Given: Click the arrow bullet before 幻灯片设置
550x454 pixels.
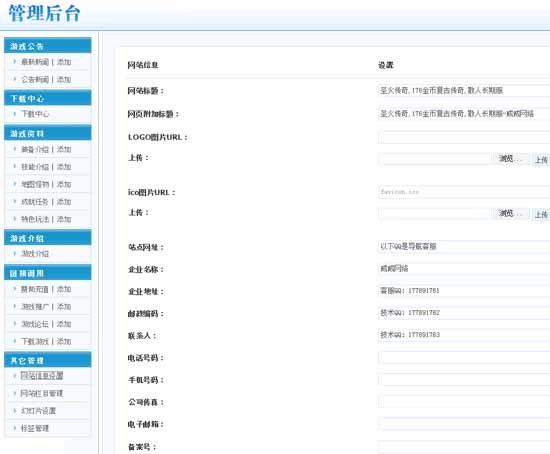Looking at the screenshot, I should [15, 410].
